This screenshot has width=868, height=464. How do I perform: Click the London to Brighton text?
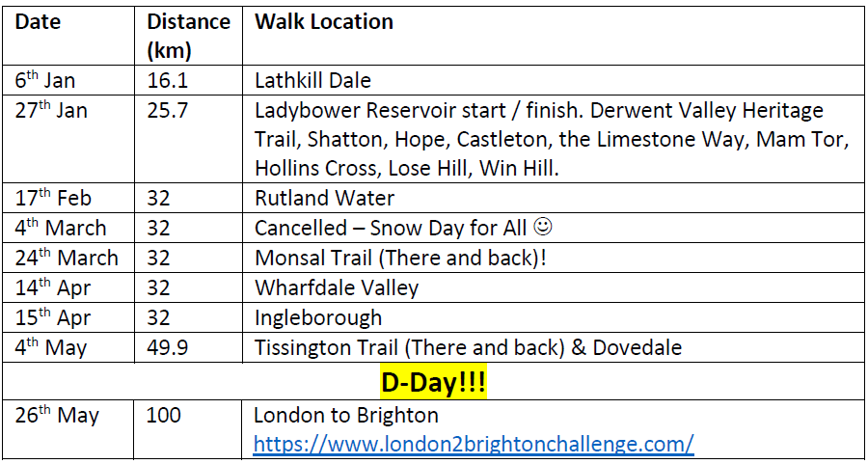346,415
